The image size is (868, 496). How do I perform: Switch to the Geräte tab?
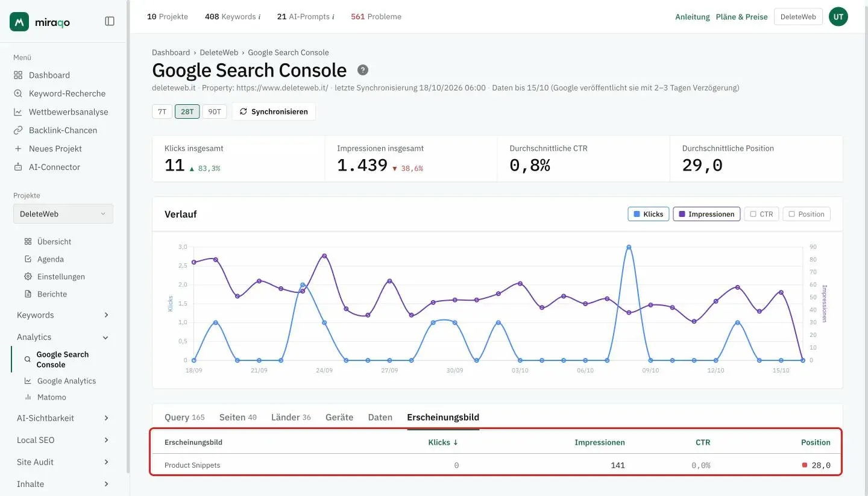click(x=339, y=417)
